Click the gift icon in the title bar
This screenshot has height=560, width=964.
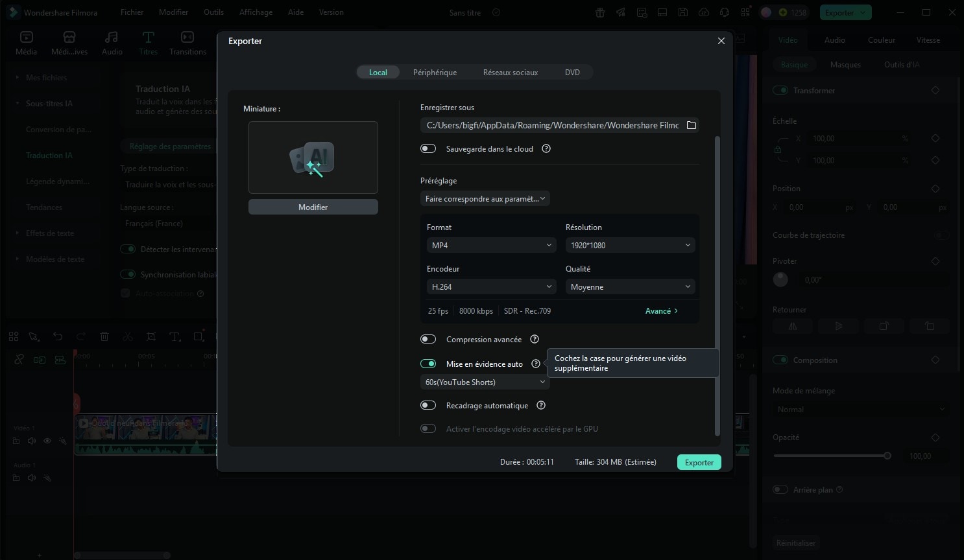[x=600, y=12]
